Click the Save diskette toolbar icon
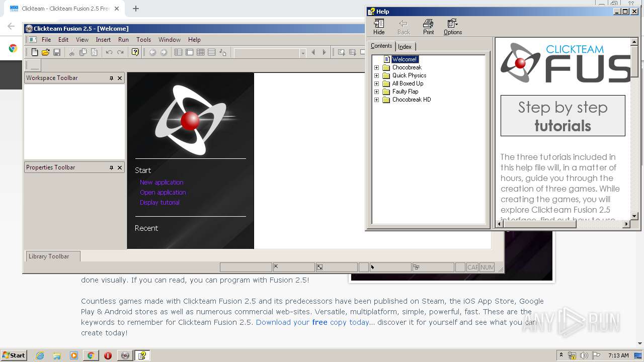Viewport: 644px width, 362px height. click(57, 52)
